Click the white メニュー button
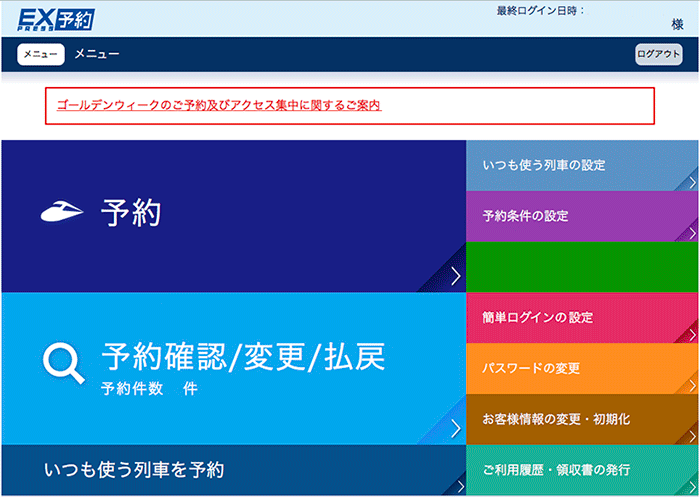 (x=41, y=54)
